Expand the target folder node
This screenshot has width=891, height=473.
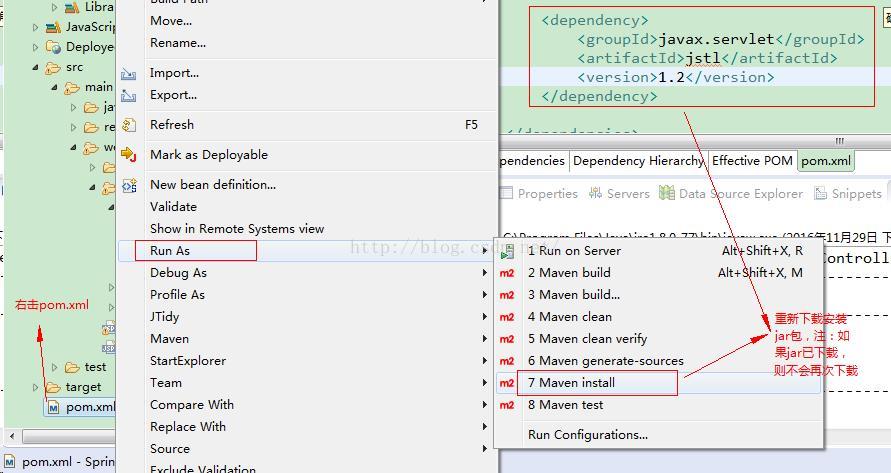(35, 388)
